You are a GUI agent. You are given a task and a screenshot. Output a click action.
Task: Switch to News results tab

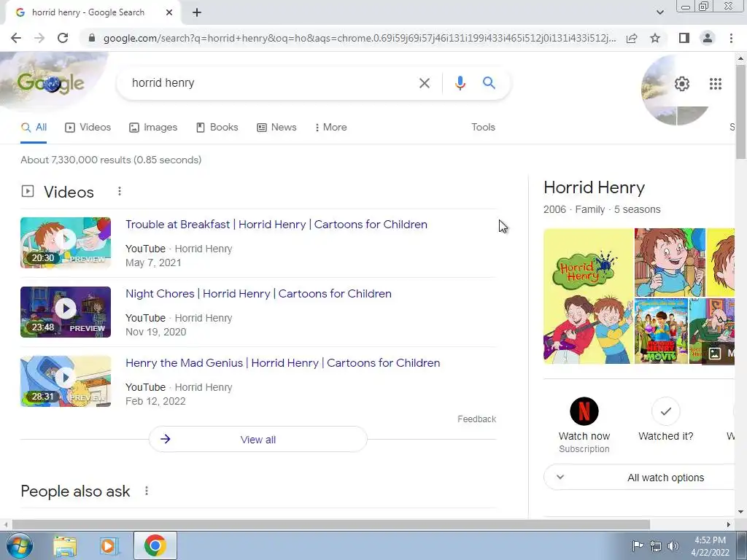[x=276, y=127]
